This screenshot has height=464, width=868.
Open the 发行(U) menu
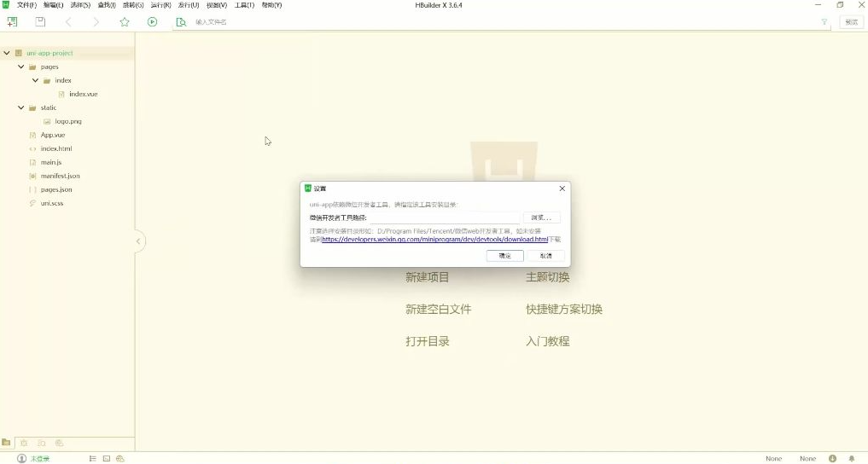click(x=189, y=5)
